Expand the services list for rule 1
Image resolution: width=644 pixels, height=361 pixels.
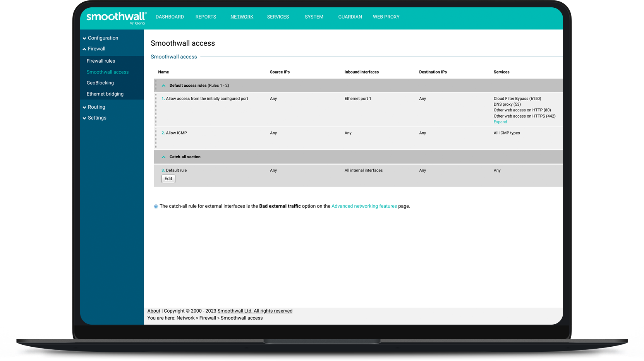point(500,121)
